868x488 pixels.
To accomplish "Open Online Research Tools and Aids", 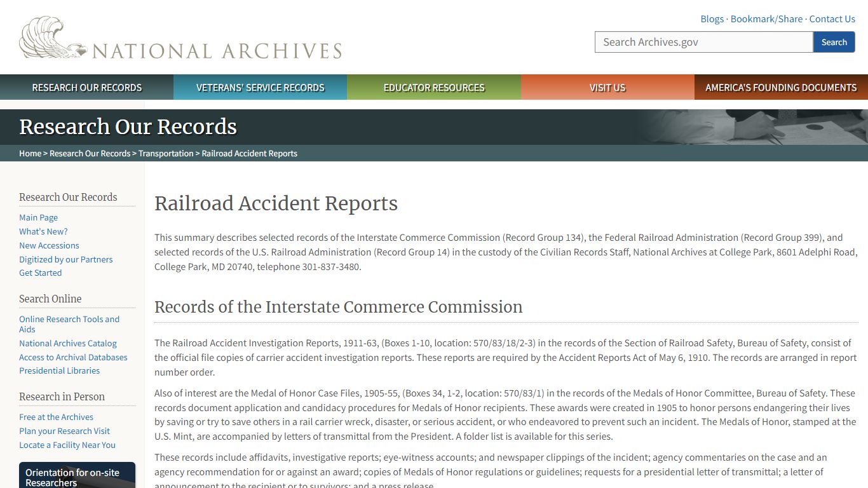I will (69, 324).
